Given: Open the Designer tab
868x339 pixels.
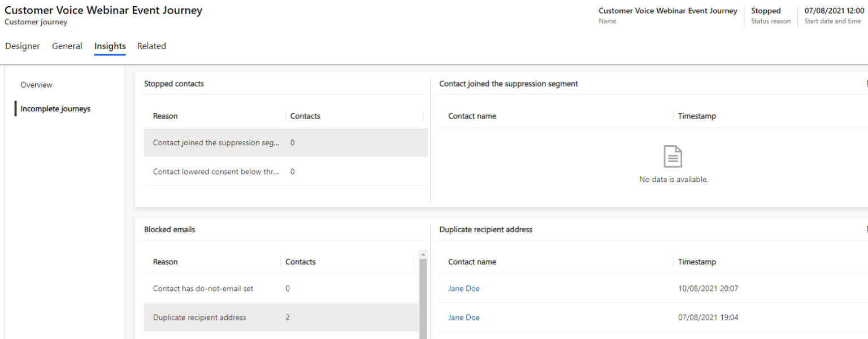Looking at the screenshot, I should point(23,46).
